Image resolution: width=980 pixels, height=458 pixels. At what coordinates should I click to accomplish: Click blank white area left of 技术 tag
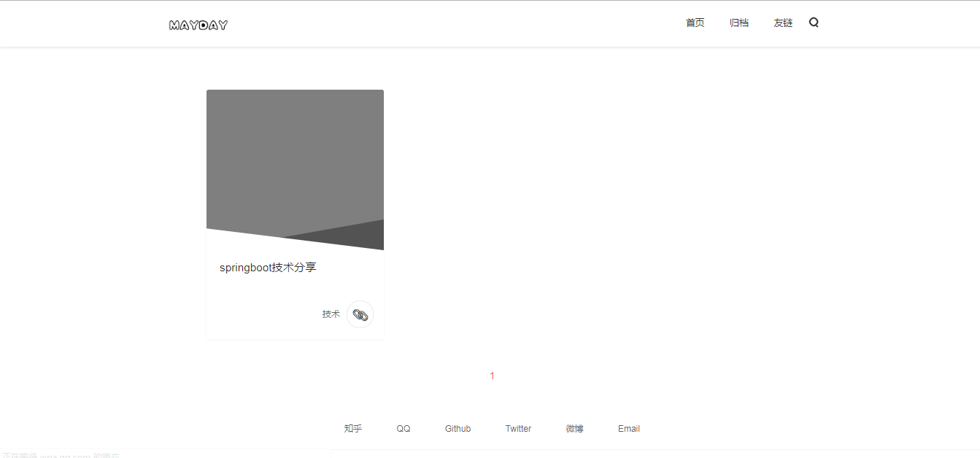[263, 314]
